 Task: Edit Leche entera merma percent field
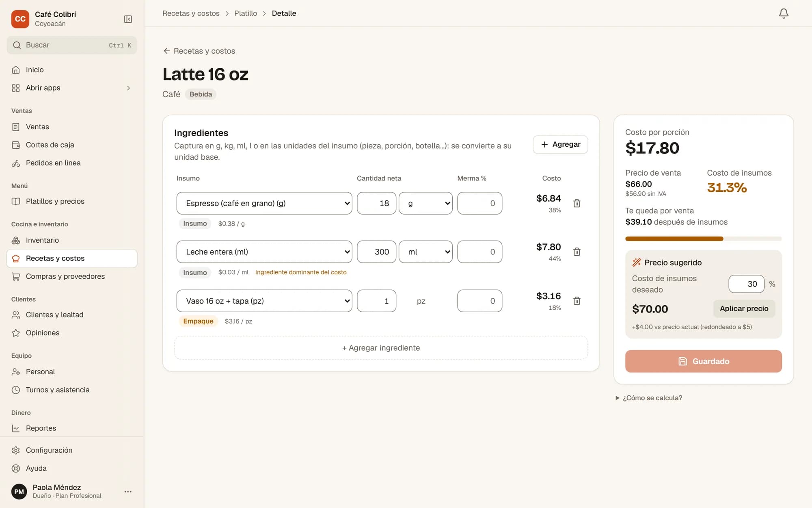tap(479, 252)
